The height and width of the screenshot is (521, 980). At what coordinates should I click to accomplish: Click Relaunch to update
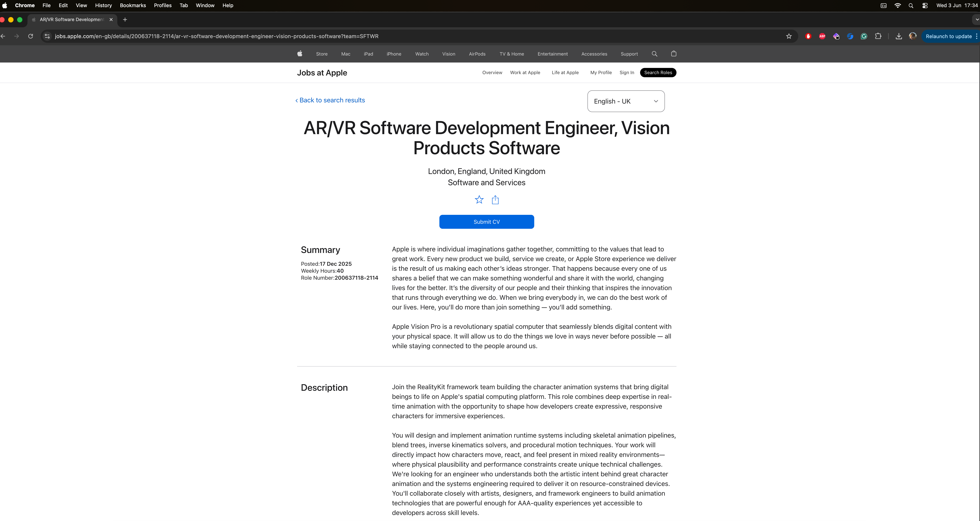(x=948, y=36)
